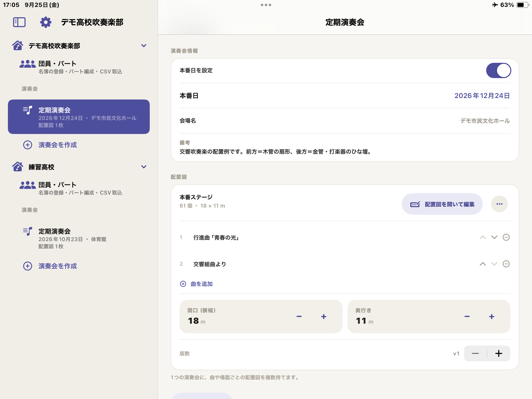Move 行進曲「青春の光」 down with the arrow
This screenshot has width=532, height=399.
494,237
